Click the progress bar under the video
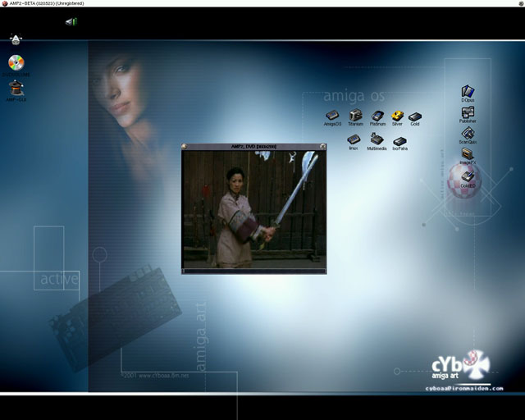Image resolution: width=525 pixels, height=420 pixels. point(253,269)
